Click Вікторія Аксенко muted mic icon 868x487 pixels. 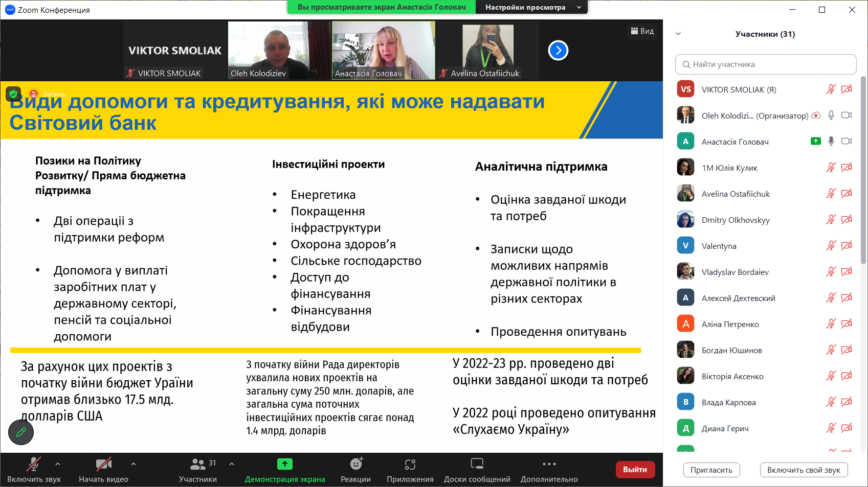(831, 376)
